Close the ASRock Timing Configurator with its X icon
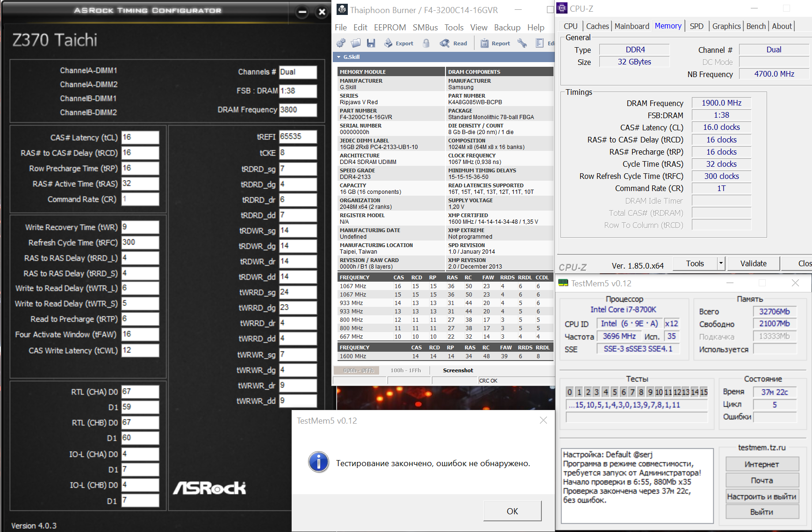Viewport: 812px width, 532px height. click(x=322, y=12)
